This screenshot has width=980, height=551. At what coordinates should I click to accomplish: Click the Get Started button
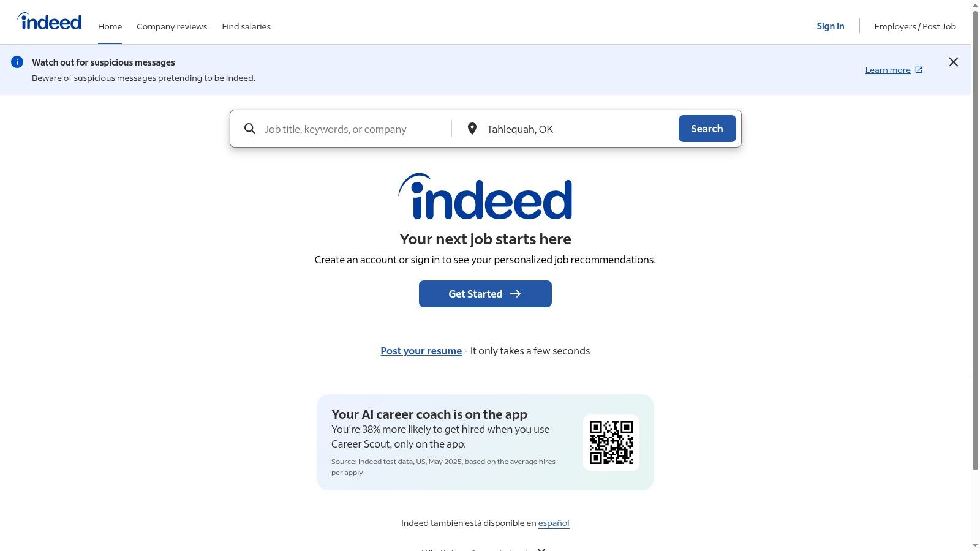click(485, 294)
